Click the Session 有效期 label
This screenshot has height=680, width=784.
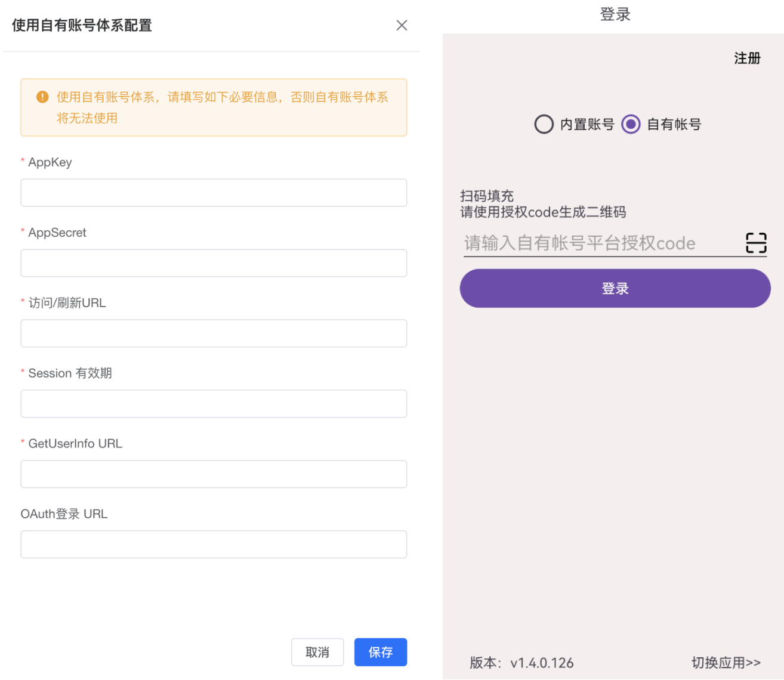coord(70,373)
